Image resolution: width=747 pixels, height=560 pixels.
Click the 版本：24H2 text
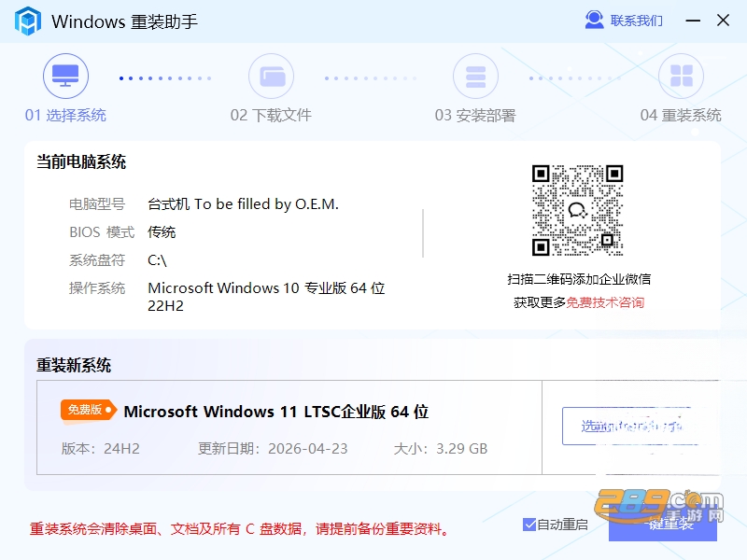[101, 449]
